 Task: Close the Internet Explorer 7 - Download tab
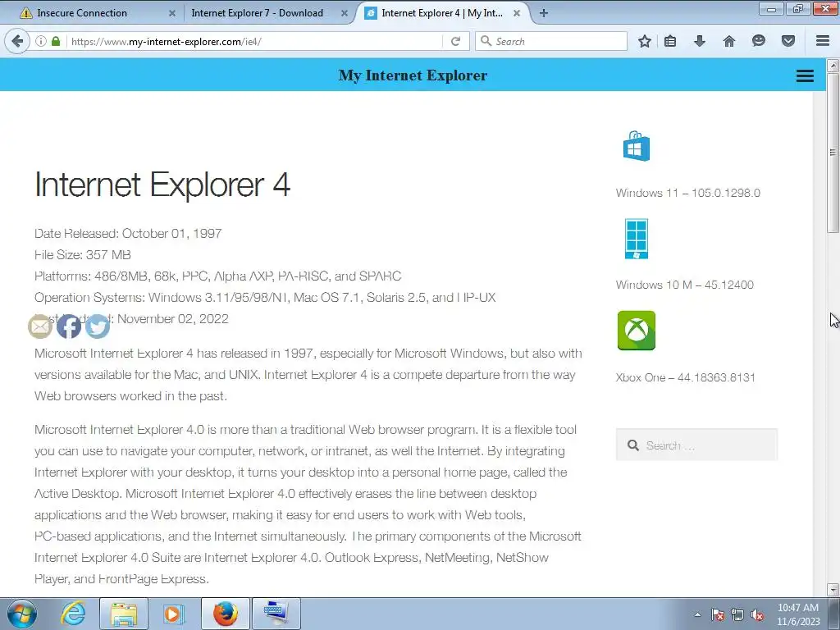pyautogui.click(x=345, y=13)
